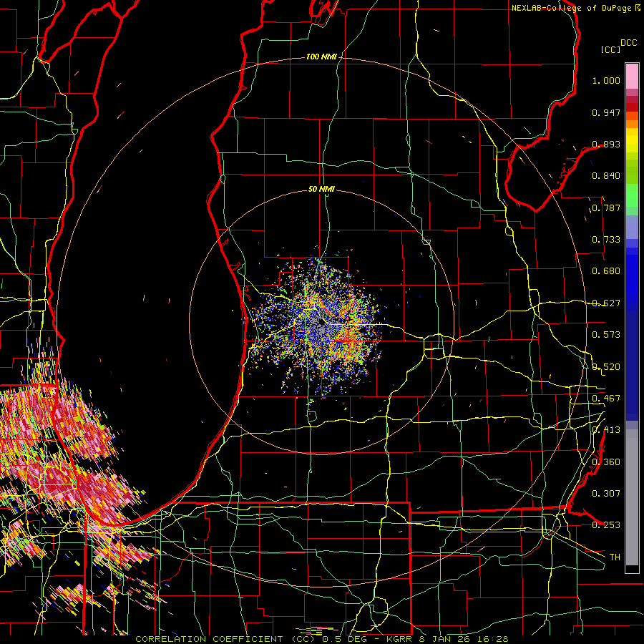Click the 0.893 scale value
Image resolution: width=644 pixels, height=644 pixels.
pyautogui.click(x=606, y=144)
